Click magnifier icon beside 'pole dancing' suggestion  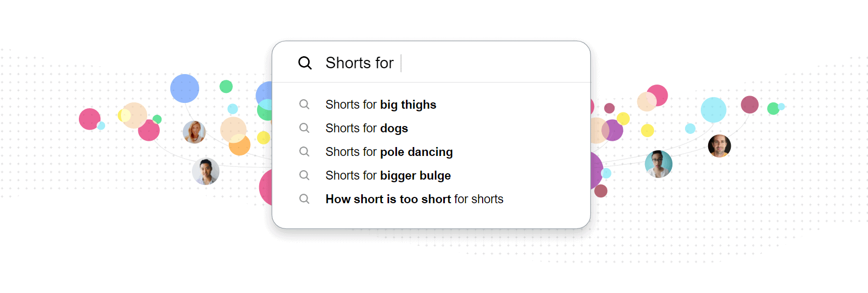304,152
